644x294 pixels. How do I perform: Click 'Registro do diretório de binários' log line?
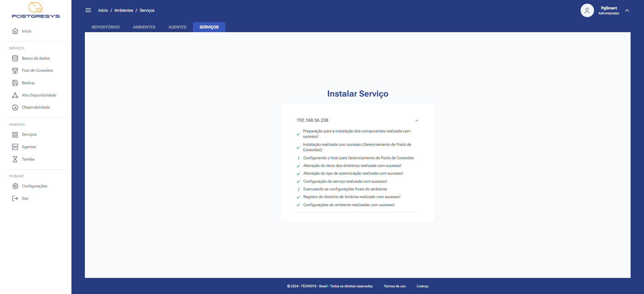pyautogui.click(x=352, y=197)
